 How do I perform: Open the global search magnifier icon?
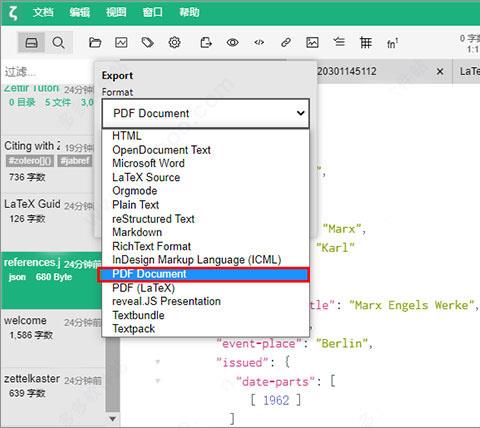tap(58, 43)
